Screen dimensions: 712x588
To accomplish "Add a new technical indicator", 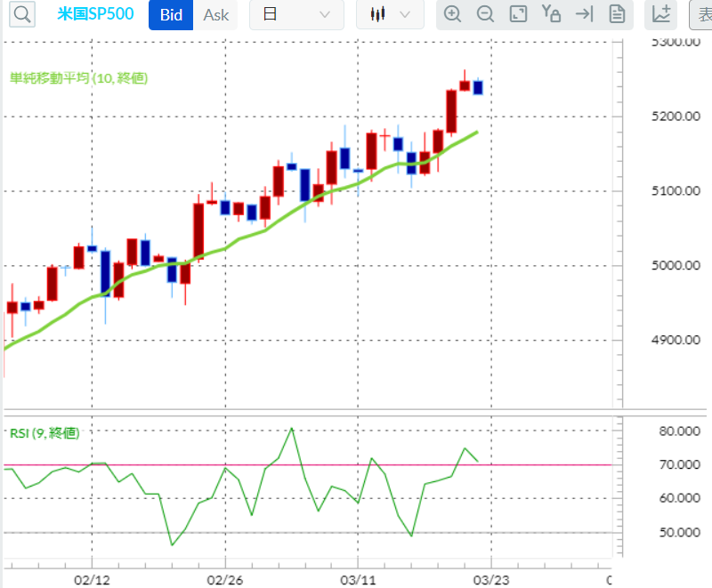I will tap(660, 14).
